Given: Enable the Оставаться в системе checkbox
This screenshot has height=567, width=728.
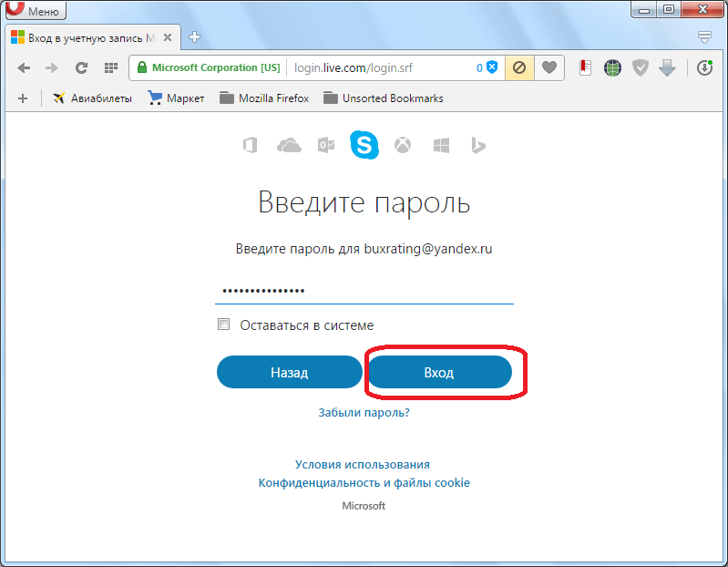Looking at the screenshot, I should pyautogui.click(x=224, y=325).
